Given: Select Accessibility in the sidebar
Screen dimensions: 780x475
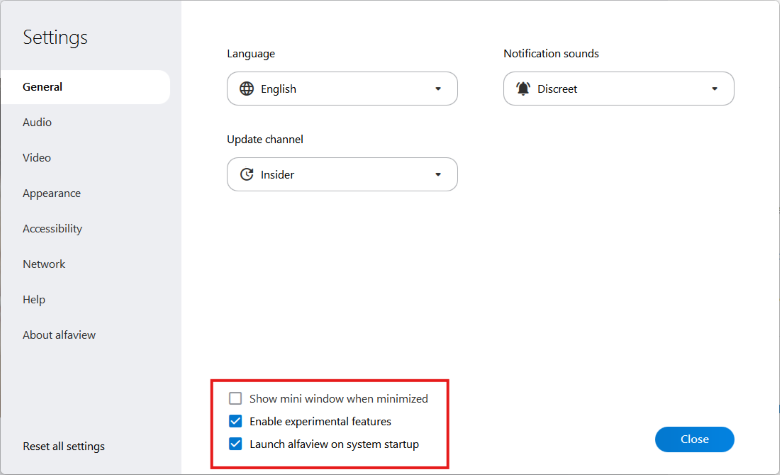Looking at the screenshot, I should [x=53, y=229].
